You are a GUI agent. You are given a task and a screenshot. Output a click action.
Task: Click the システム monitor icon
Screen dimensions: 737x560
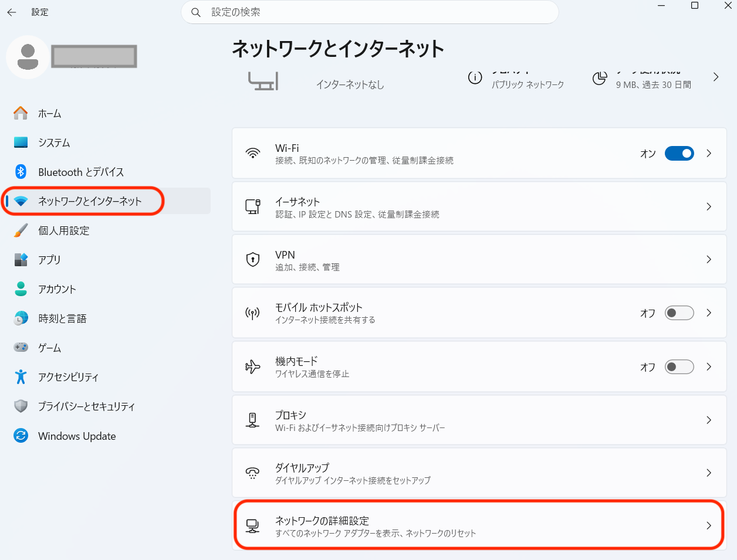pyautogui.click(x=21, y=142)
